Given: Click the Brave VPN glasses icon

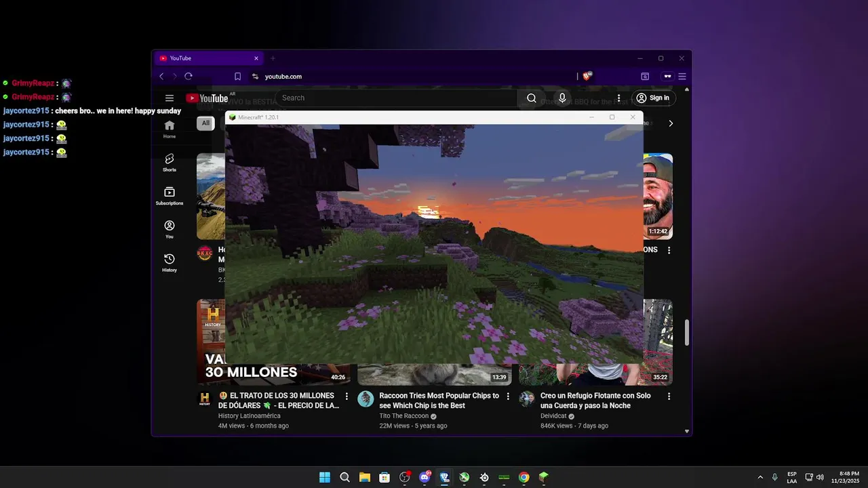Looking at the screenshot, I should pyautogui.click(x=667, y=77).
